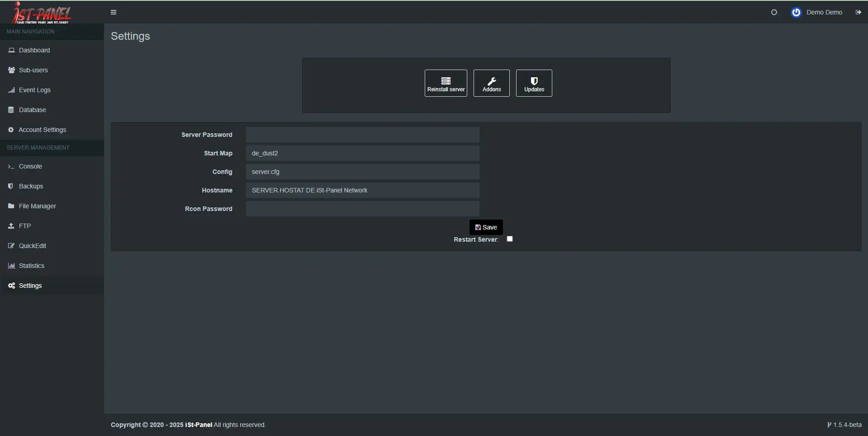The height and width of the screenshot is (436, 868).
Task: Click the Account Settings gear icon
Action: (x=11, y=130)
